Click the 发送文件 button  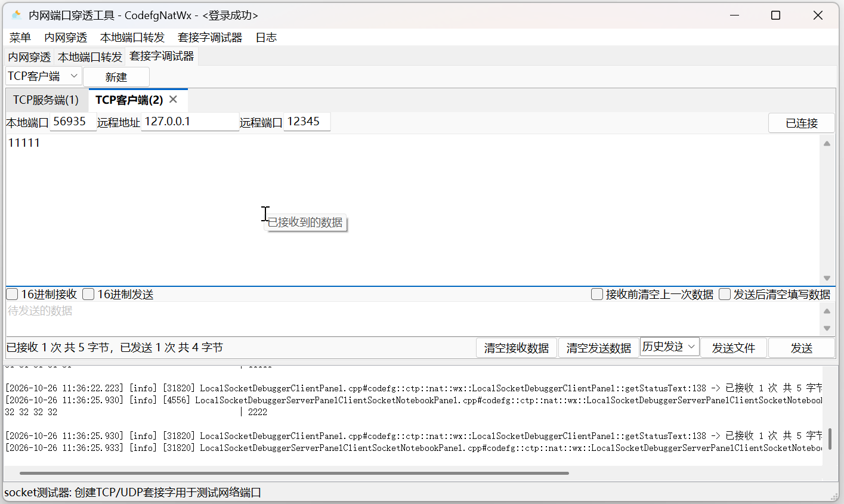(734, 348)
